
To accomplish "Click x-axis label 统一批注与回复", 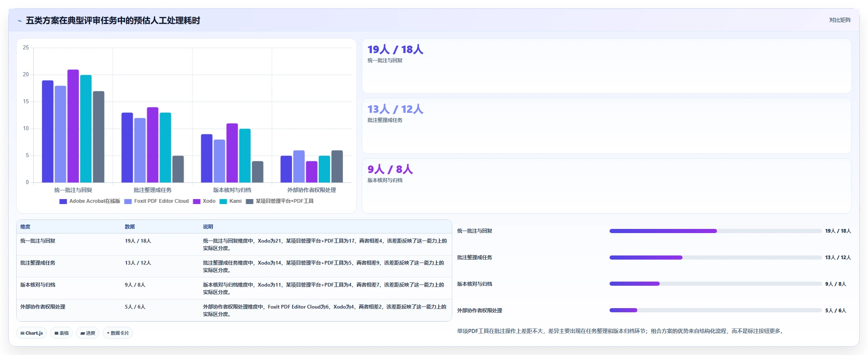I will pos(73,190).
